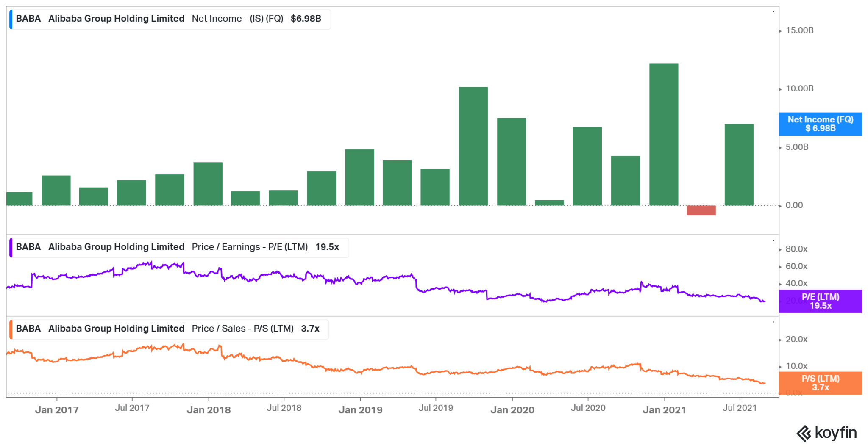
Task: Click the purple P/E legend color marker
Action: click(x=11, y=247)
